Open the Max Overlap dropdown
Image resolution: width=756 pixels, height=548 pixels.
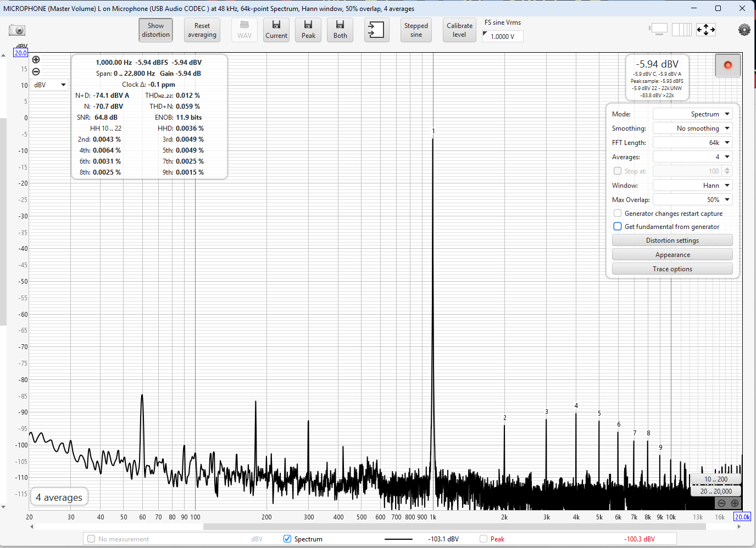[692, 200]
